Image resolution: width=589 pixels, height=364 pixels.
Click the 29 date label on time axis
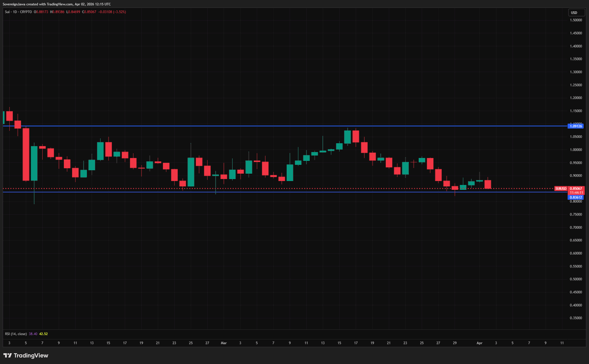pyautogui.click(x=455, y=343)
